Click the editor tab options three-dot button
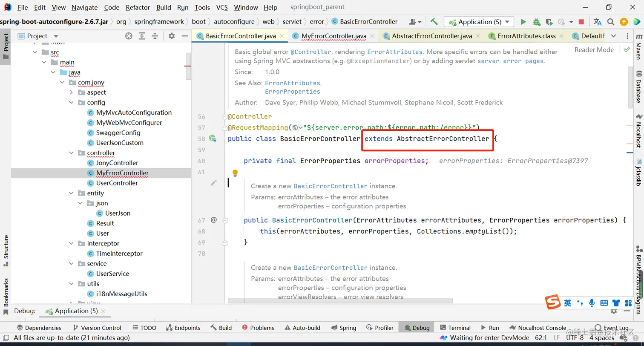This screenshot has height=346, width=644. click(x=628, y=36)
